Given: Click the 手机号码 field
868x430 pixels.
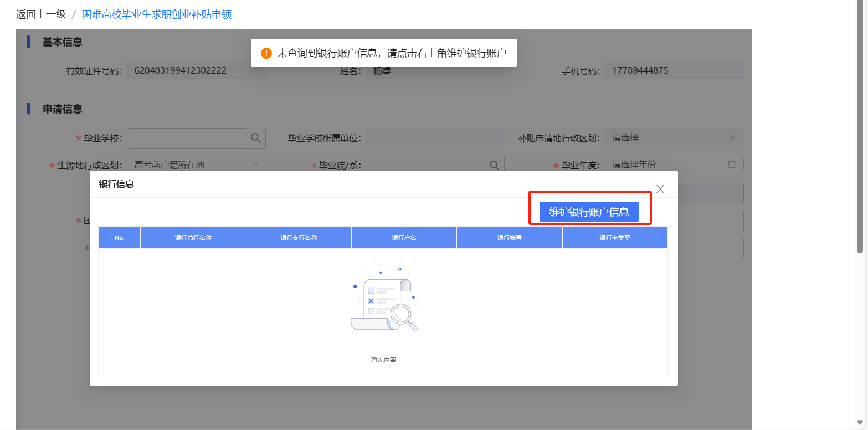Looking at the screenshot, I should point(674,71).
